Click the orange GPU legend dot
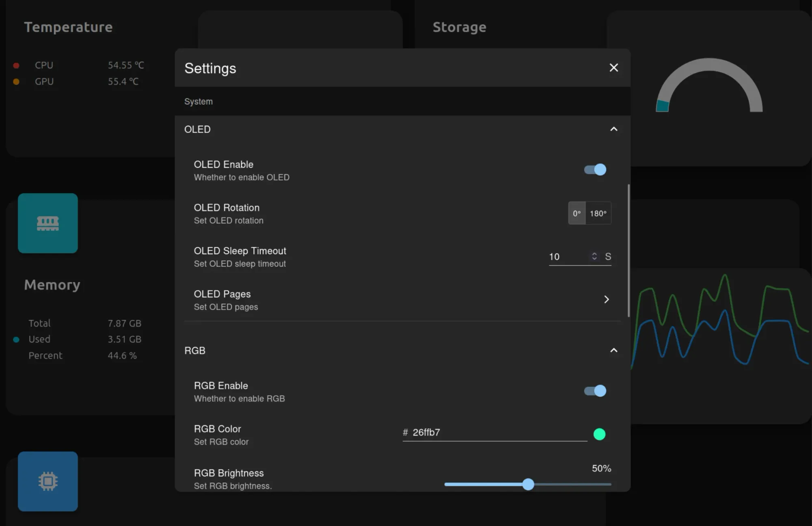The image size is (812, 526). click(x=16, y=82)
